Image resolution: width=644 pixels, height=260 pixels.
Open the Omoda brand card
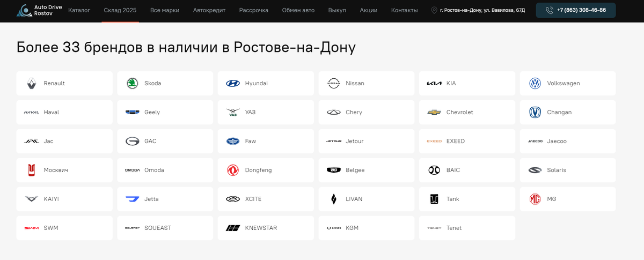(165, 170)
